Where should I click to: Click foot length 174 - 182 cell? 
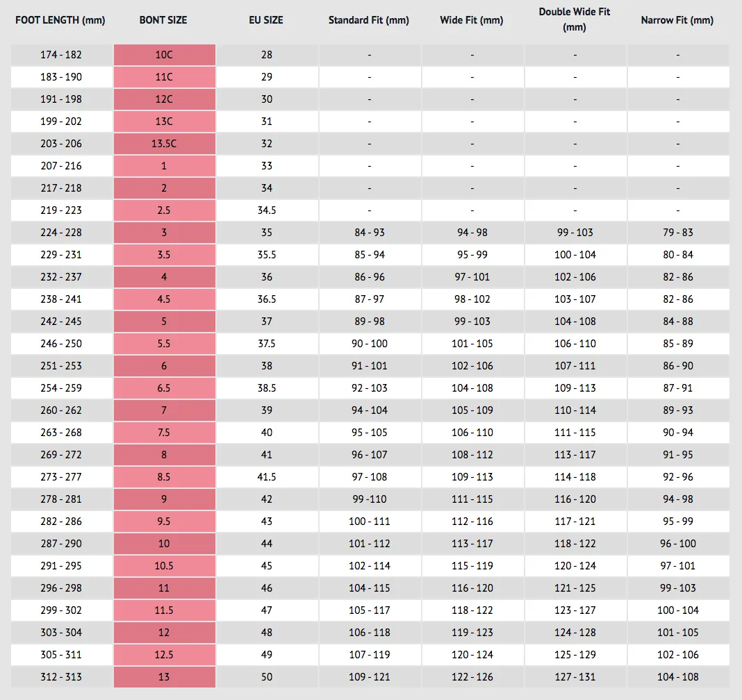(62, 55)
